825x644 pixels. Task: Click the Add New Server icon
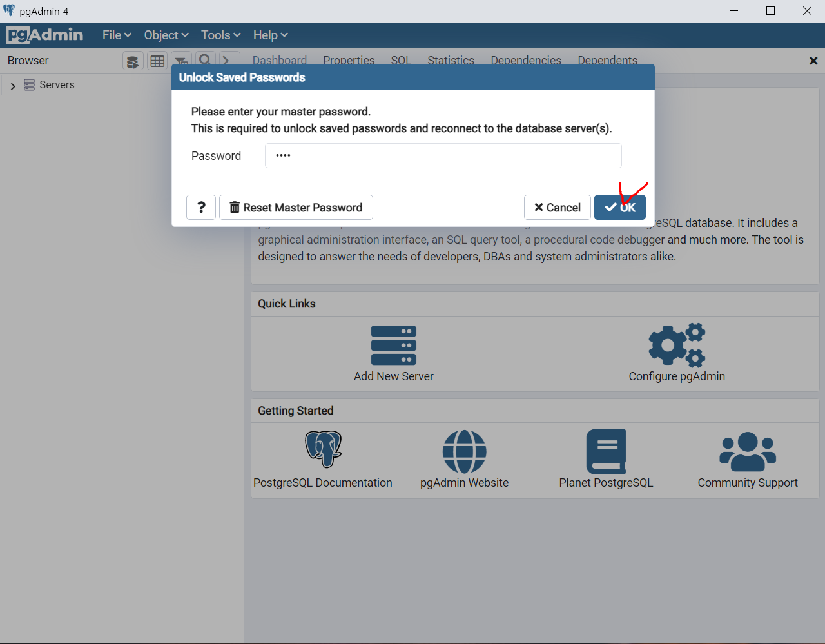(x=394, y=346)
